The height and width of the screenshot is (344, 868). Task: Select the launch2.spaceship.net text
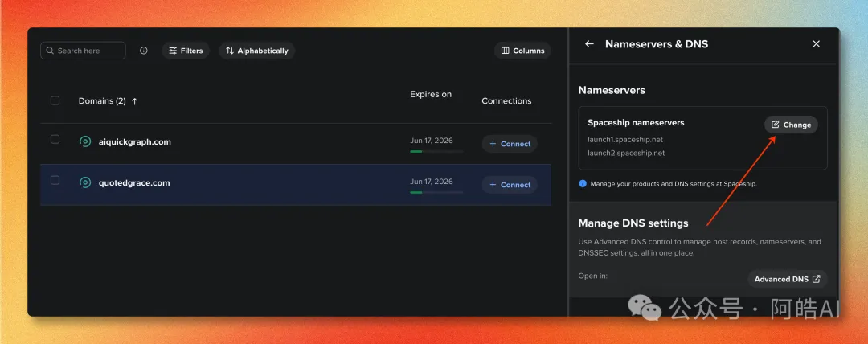tap(626, 153)
